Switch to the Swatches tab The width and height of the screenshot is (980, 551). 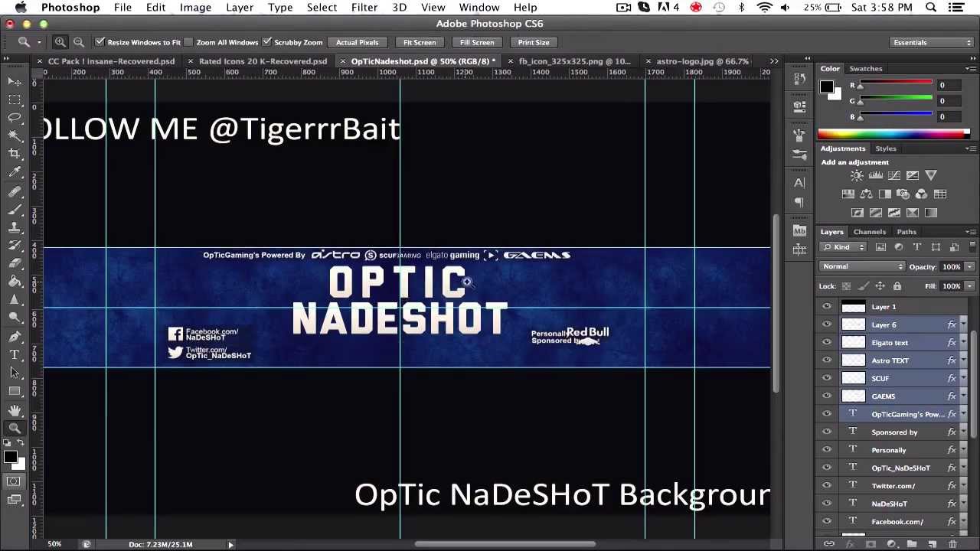pos(865,69)
